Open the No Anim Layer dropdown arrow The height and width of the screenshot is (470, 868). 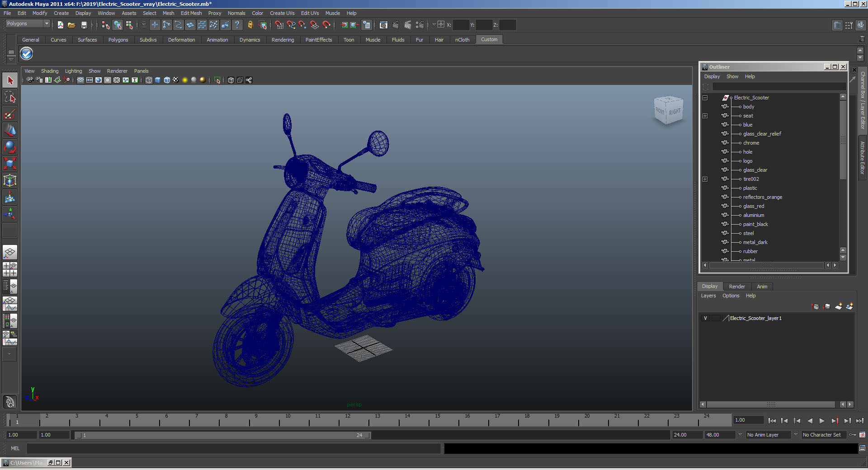(740, 435)
